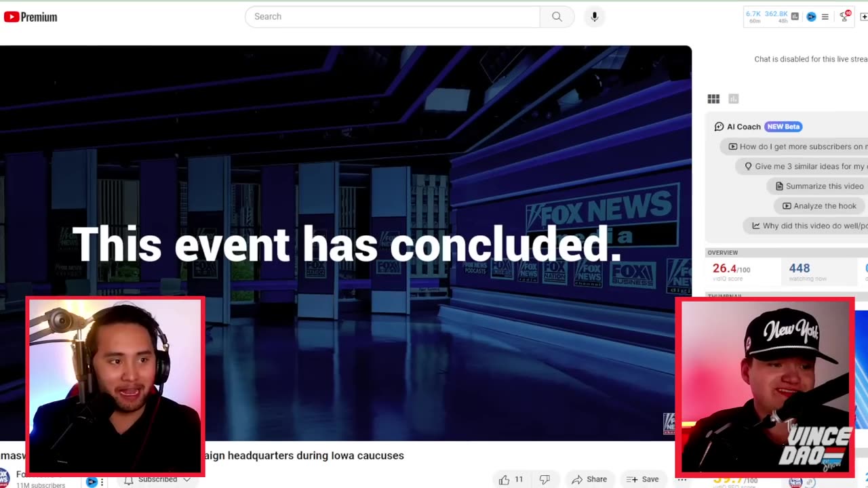Click the 26.4/100 vidIQ score
The width and height of the screenshot is (868, 488).
tap(731, 268)
